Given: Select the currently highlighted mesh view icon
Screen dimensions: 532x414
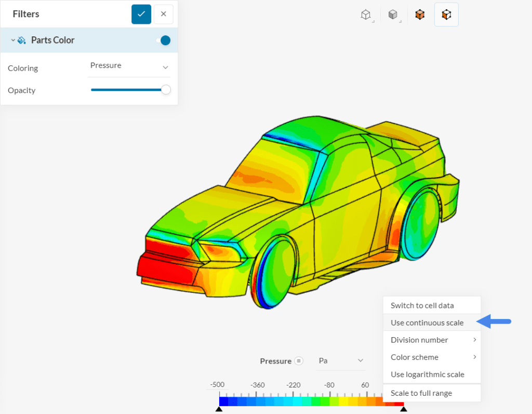Looking at the screenshot, I should [446, 15].
